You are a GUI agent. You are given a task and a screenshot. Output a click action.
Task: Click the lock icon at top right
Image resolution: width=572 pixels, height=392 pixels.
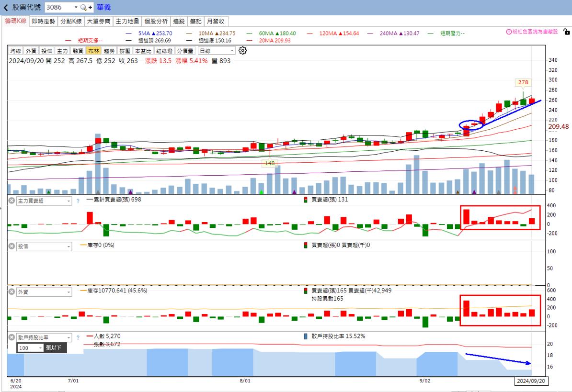click(566, 32)
